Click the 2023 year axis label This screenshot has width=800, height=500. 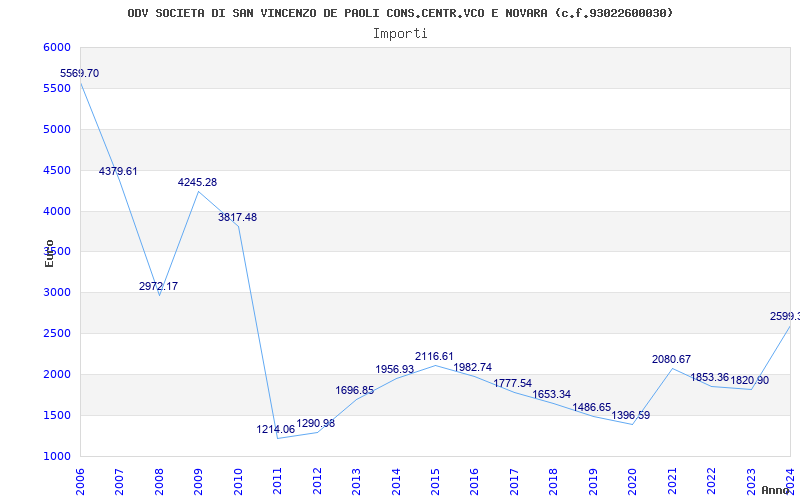pyautogui.click(x=751, y=482)
